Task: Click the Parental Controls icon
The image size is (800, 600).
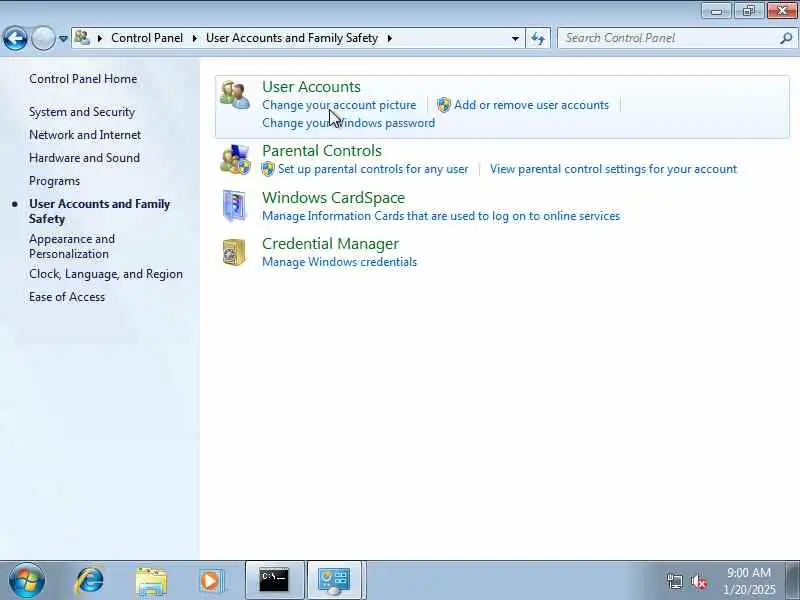Action: [x=235, y=159]
